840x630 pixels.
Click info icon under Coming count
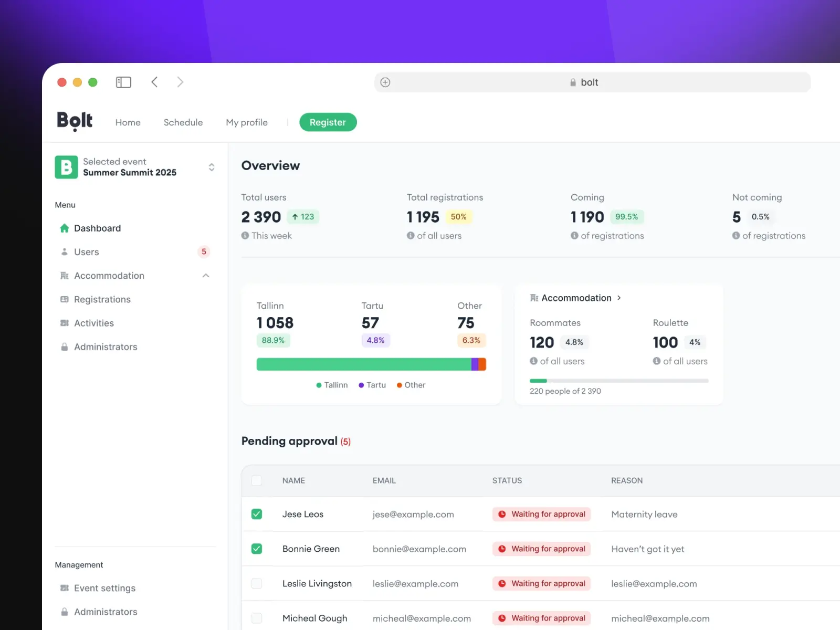click(574, 236)
